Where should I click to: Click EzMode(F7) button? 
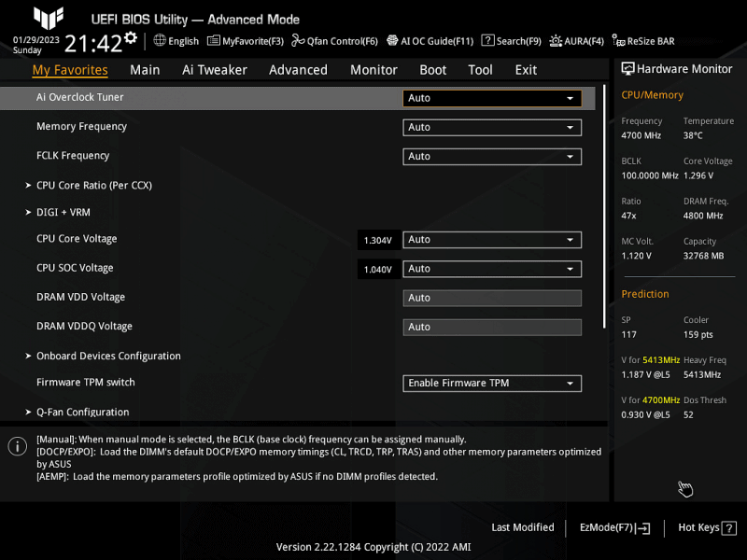point(614,527)
